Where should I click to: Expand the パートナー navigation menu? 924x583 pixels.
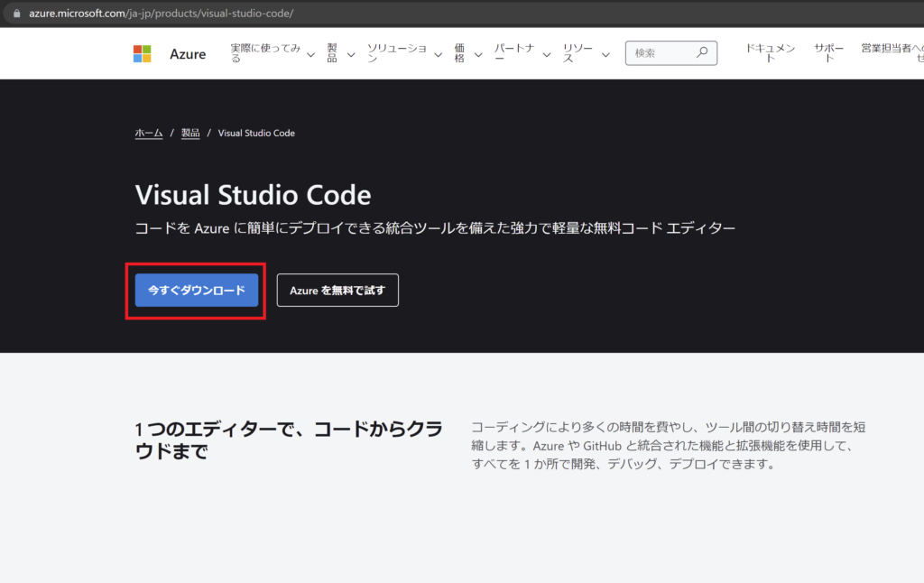click(522, 53)
